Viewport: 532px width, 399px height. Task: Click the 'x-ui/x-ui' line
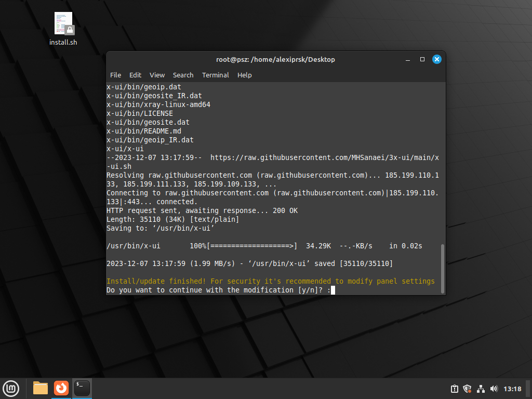125,149
